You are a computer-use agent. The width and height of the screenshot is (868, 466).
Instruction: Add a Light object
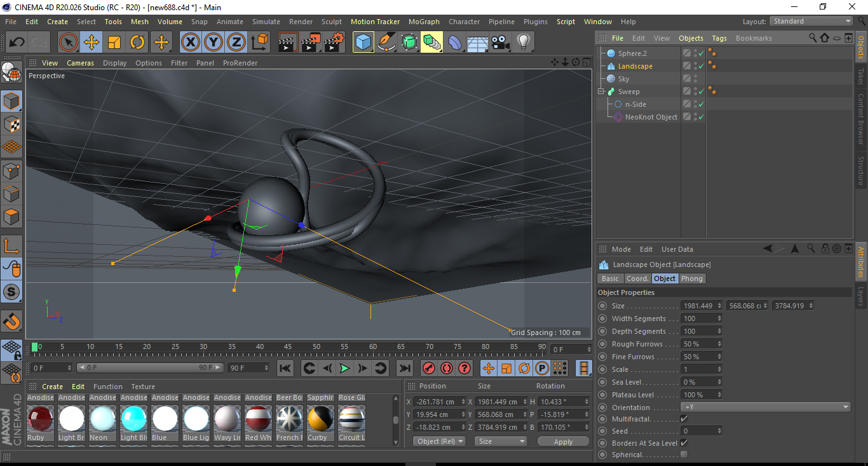click(x=524, y=43)
